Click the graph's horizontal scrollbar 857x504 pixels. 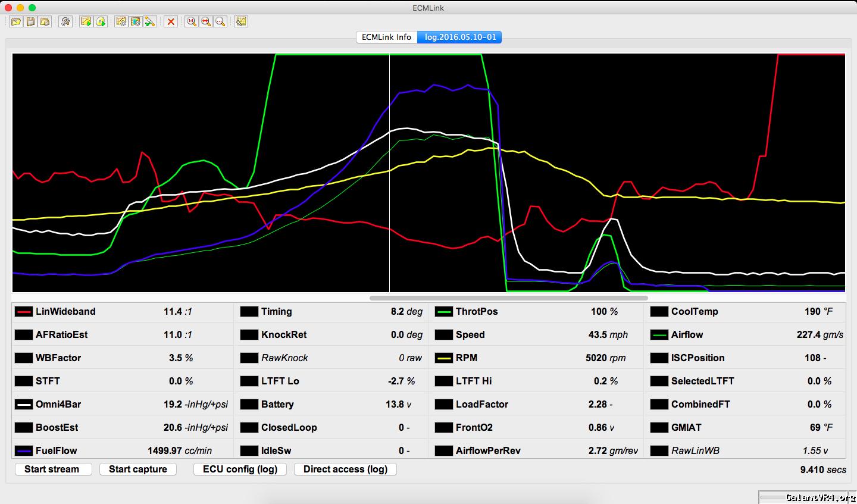pos(508,298)
